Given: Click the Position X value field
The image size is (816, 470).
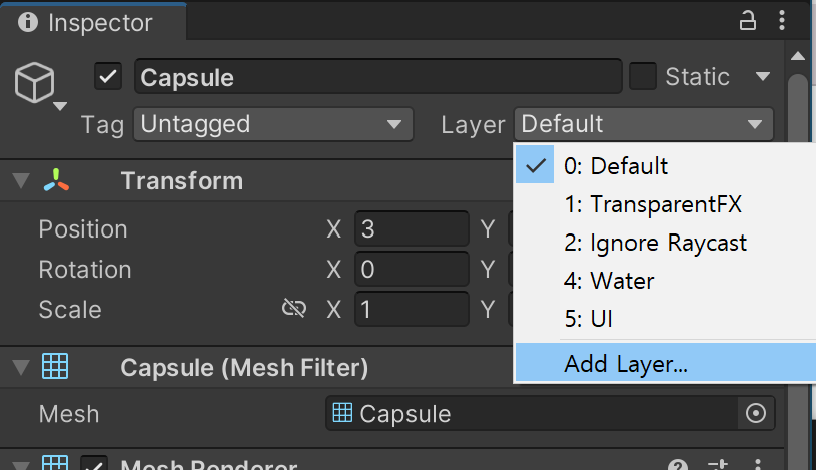Looking at the screenshot, I should pyautogui.click(x=411, y=229).
